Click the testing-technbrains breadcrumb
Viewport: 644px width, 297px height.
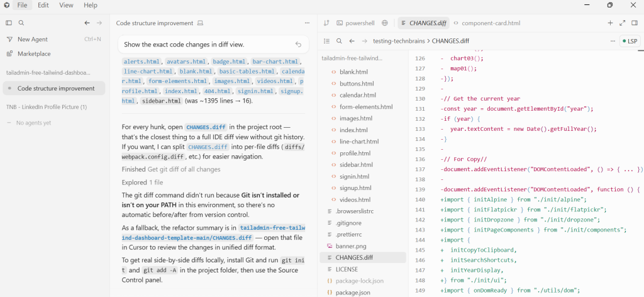399,41
